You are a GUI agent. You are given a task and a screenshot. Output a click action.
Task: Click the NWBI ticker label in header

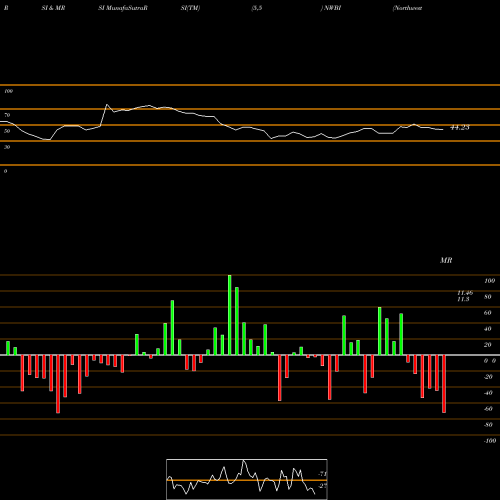(332, 8)
